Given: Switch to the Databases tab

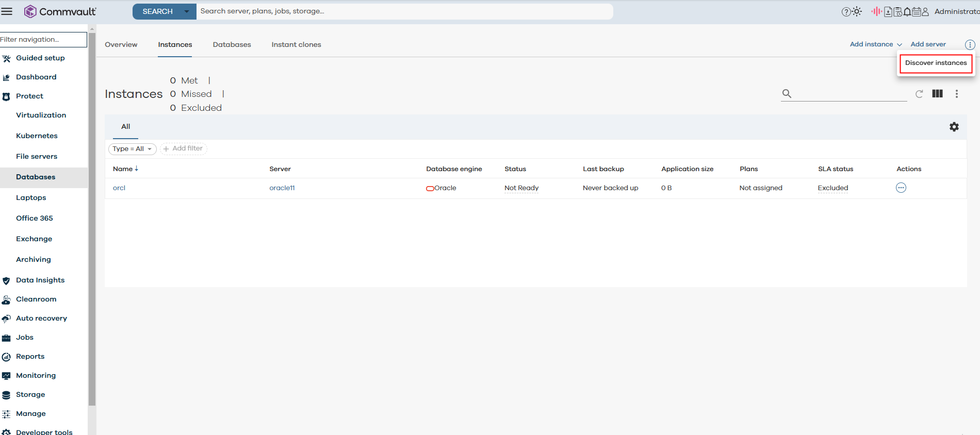Looking at the screenshot, I should click(x=232, y=45).
